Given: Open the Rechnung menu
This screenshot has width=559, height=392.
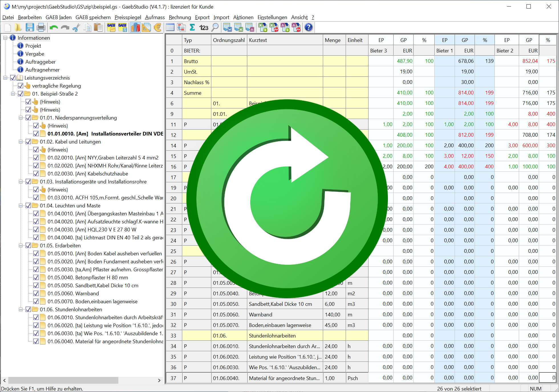Looking at the screenshot, I should tap(180, 17).
